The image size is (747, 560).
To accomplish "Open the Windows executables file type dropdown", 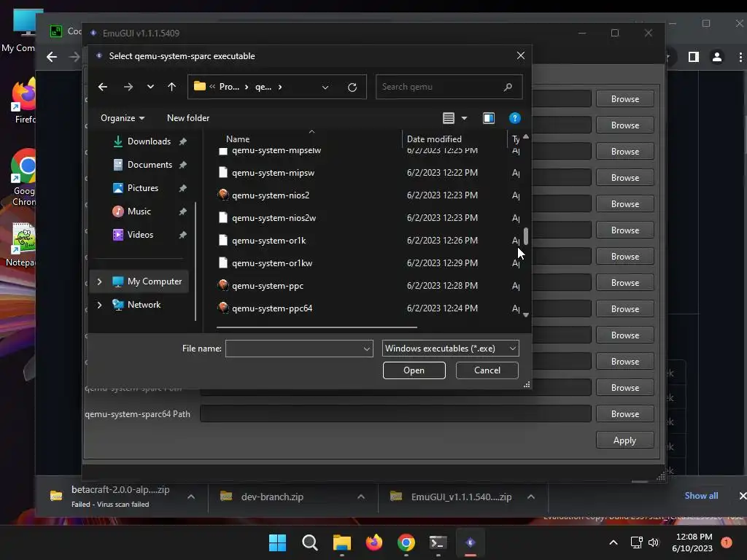I will (450, 349).
